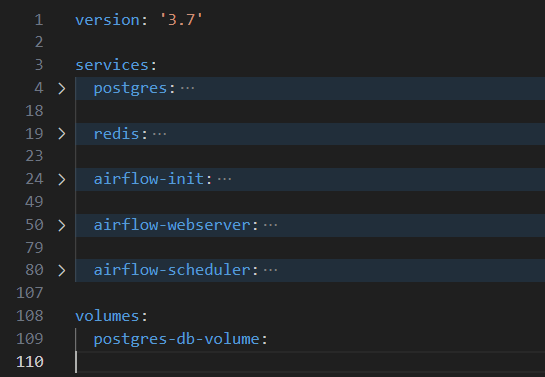Click the ellipsis after postgres

tap(188, 88)
